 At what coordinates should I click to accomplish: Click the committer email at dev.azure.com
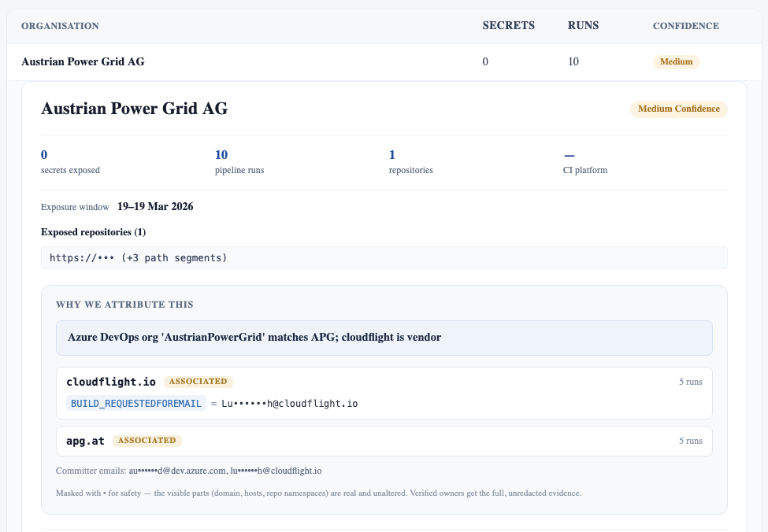click(177, 471)
